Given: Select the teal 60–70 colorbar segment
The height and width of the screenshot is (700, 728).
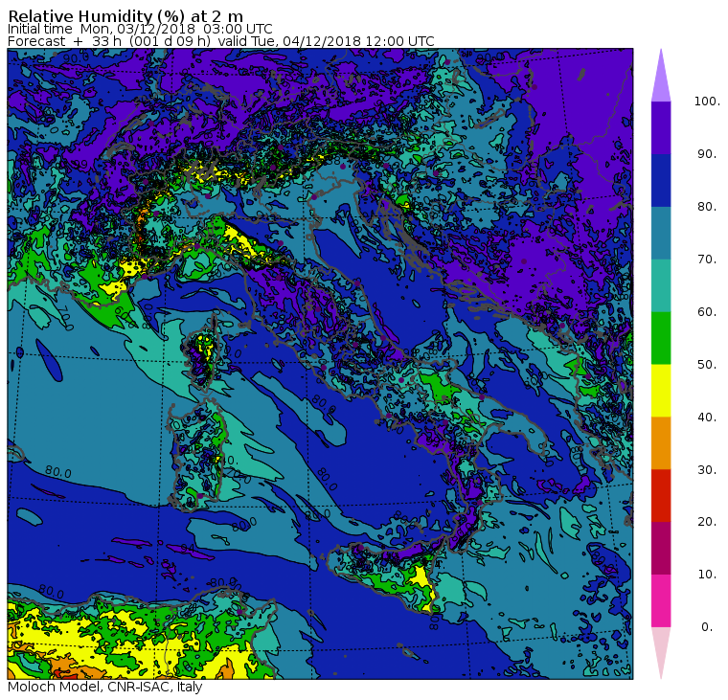Looking at the screenshot, I should tap(661, 285).
